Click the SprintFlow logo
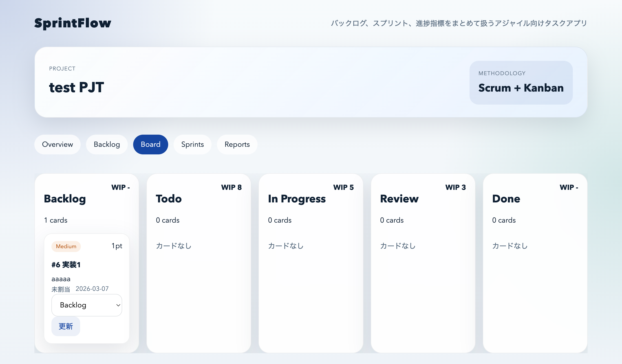The image size is (622, 364). [x=73, y=23]
